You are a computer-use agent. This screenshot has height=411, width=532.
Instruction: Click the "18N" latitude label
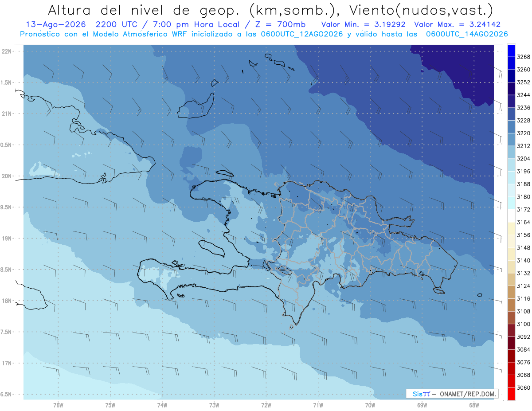tap(6, 301)
